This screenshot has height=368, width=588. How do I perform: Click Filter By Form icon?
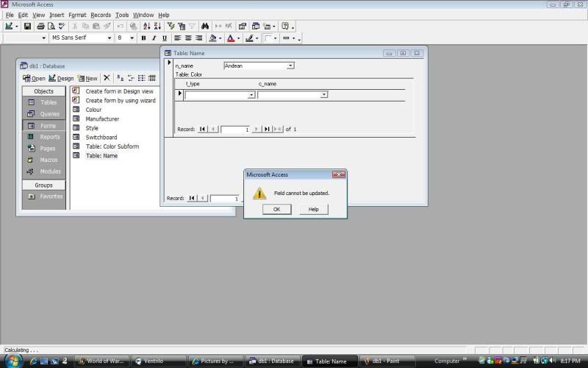click(x=182, y=26)
